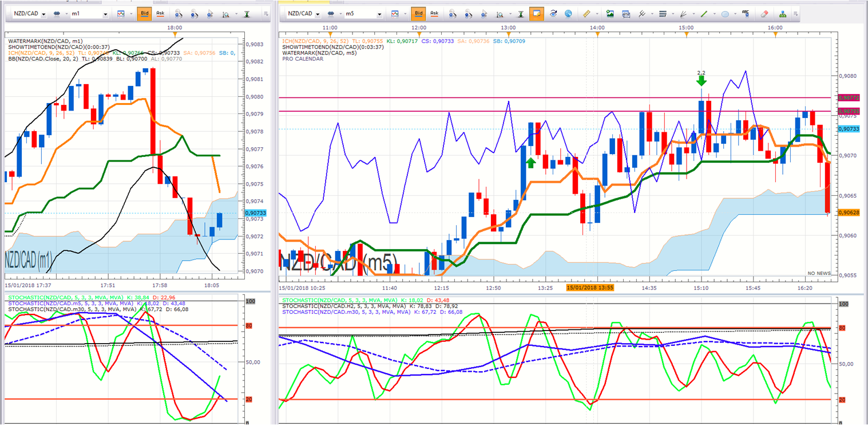Toggle Ask price on the m5 chart
The width and height of the screenshot is (868, 425).
point(434,13)
